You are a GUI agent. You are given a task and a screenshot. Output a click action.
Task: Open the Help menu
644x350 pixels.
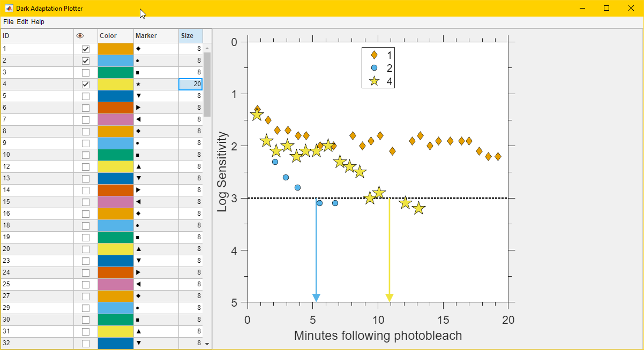coord(38,22)
